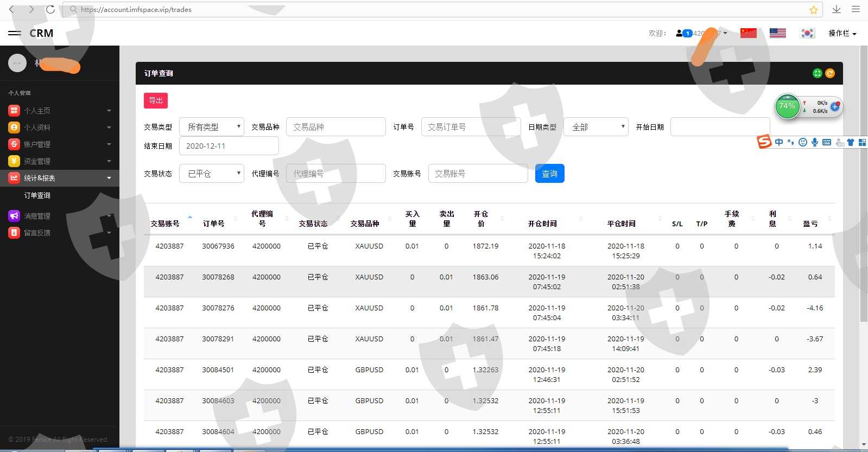The image size is (868, 452).
Task: Click the green fullscreen icon in panel header
Action: pyautogui.click(x=817, y=73)
